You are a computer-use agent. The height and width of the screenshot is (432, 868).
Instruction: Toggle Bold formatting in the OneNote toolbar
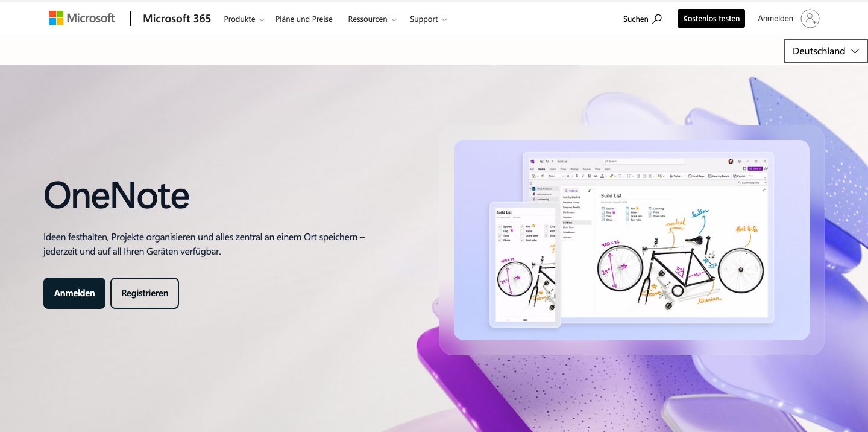[x=576, y=176]
